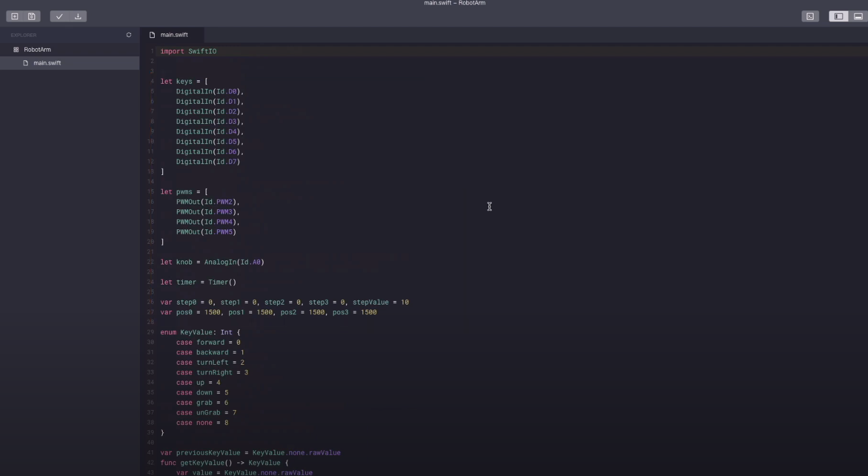Screen dimensions: 868x476
Task: Toggle the left sidebar panel
Action: click(838, 16)
